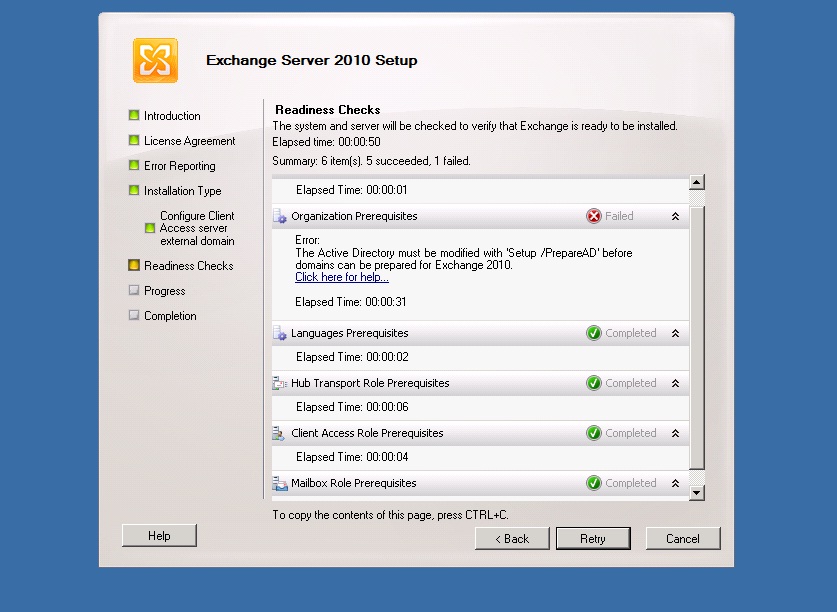Click the Retry button
The height and width of the screenshot is (612, 837).
[593, 539]
